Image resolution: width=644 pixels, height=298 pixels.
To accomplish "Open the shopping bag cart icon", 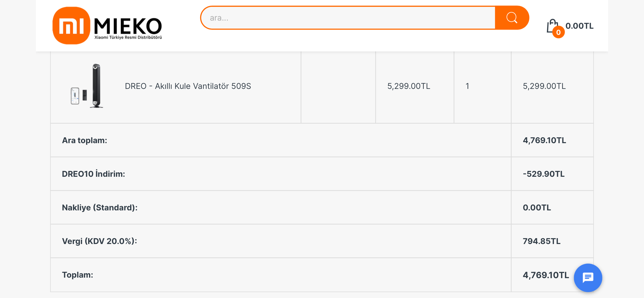I will coord(552,26).
